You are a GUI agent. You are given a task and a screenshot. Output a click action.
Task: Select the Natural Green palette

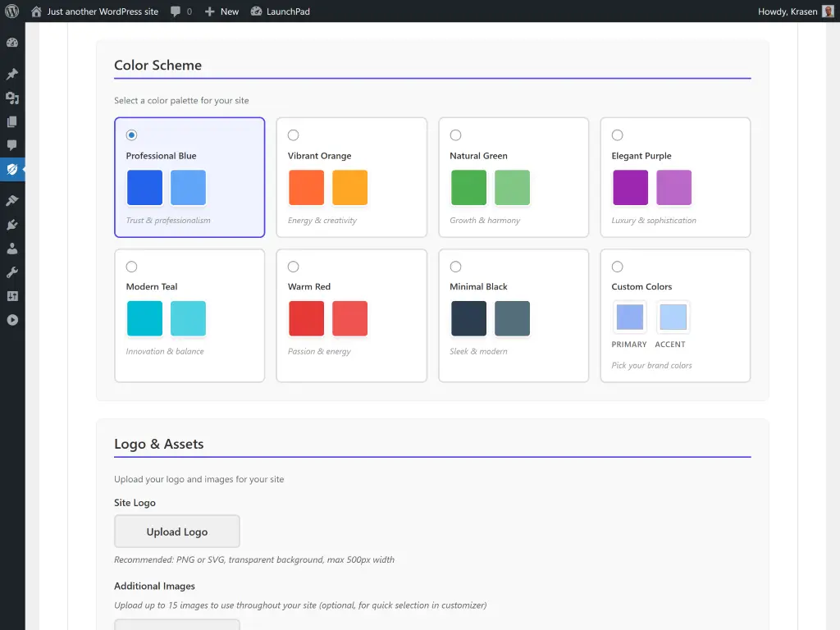click(x=455, y=135)
